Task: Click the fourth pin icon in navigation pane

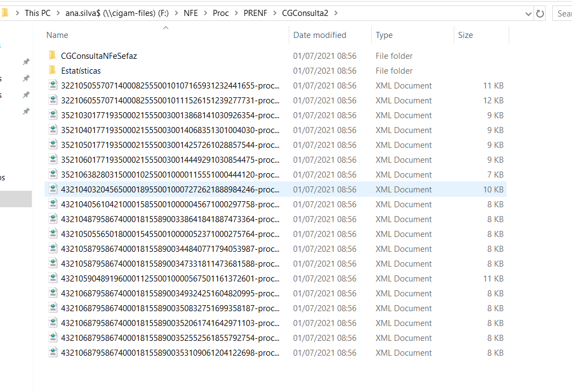Action: pos(26,111)
